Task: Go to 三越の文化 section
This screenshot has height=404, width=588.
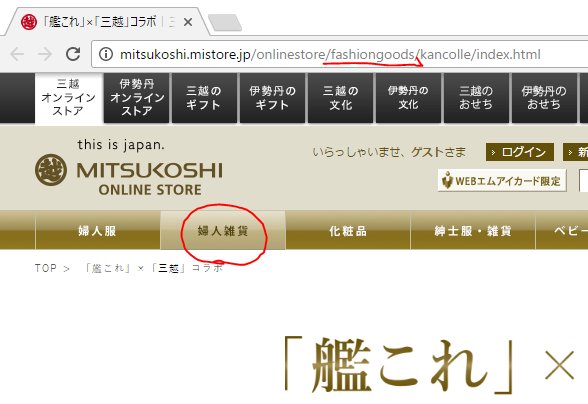Action: point(340,98)
